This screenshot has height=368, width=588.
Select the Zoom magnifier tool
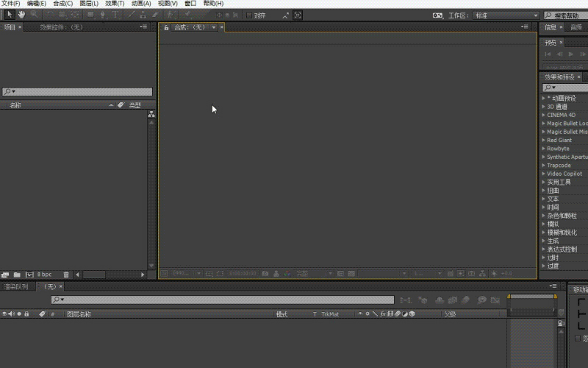click(x=34, y=15)
